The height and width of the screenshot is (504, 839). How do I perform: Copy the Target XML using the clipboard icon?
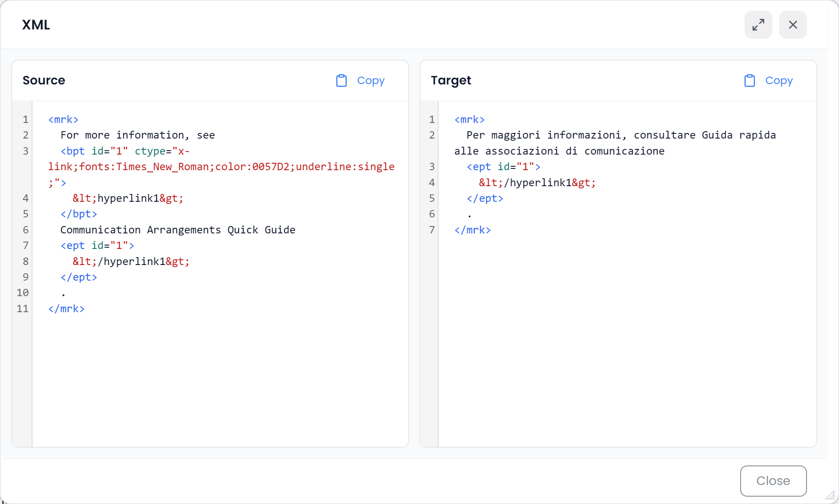(750, 81)
